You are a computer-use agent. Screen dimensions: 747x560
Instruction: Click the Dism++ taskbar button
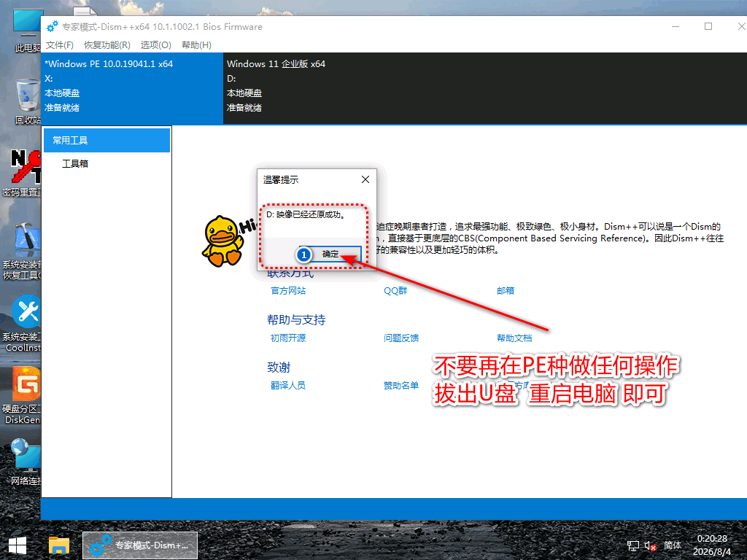tap(140, 545)
